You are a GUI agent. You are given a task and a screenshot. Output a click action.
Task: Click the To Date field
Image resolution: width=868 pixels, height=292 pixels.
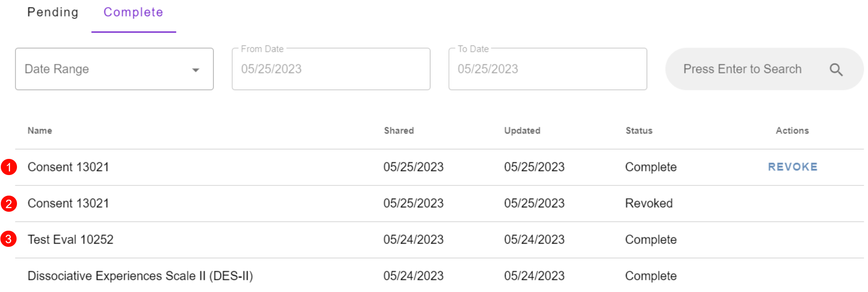pyautogui.click(x=548, y=69)
